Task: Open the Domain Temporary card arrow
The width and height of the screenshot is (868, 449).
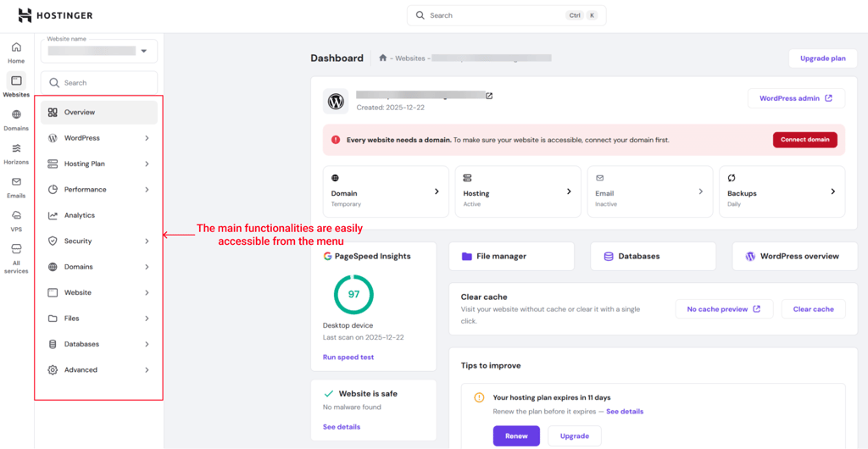Action: tap(437, 191)
